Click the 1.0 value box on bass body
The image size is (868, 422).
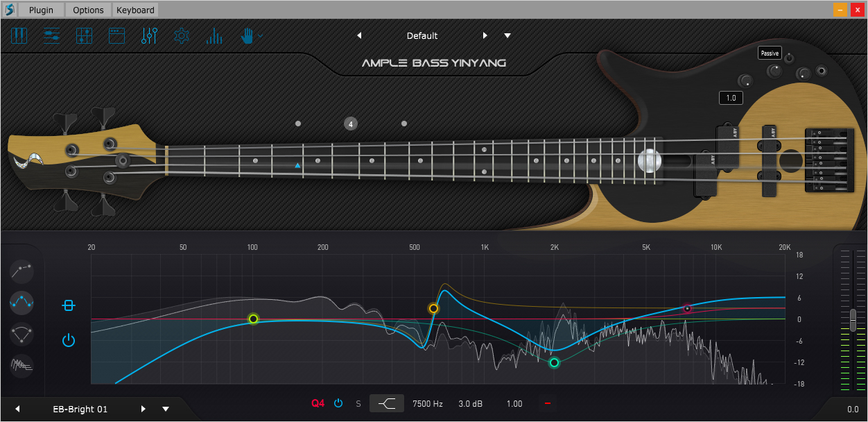point(731,98)
